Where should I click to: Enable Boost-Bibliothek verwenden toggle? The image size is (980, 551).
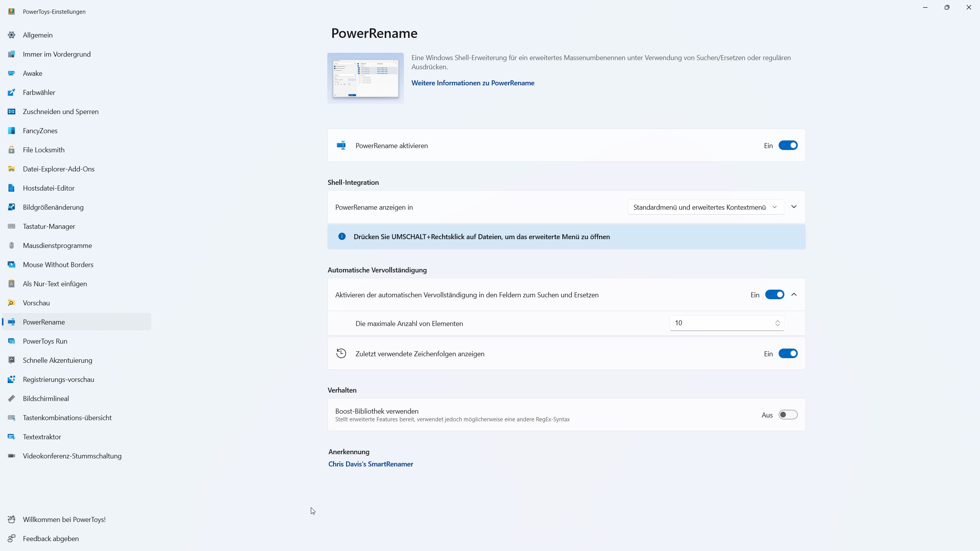788,415
